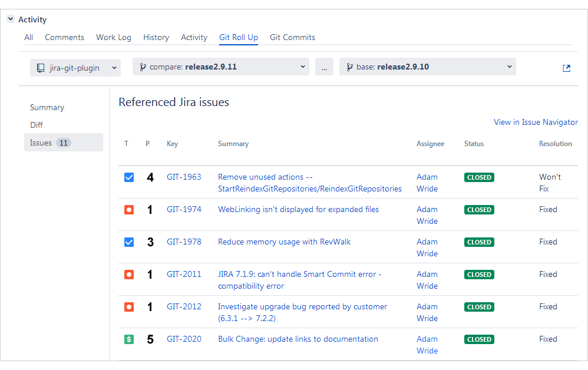Click the ellipsis button between branch selectors

(325, 67)
